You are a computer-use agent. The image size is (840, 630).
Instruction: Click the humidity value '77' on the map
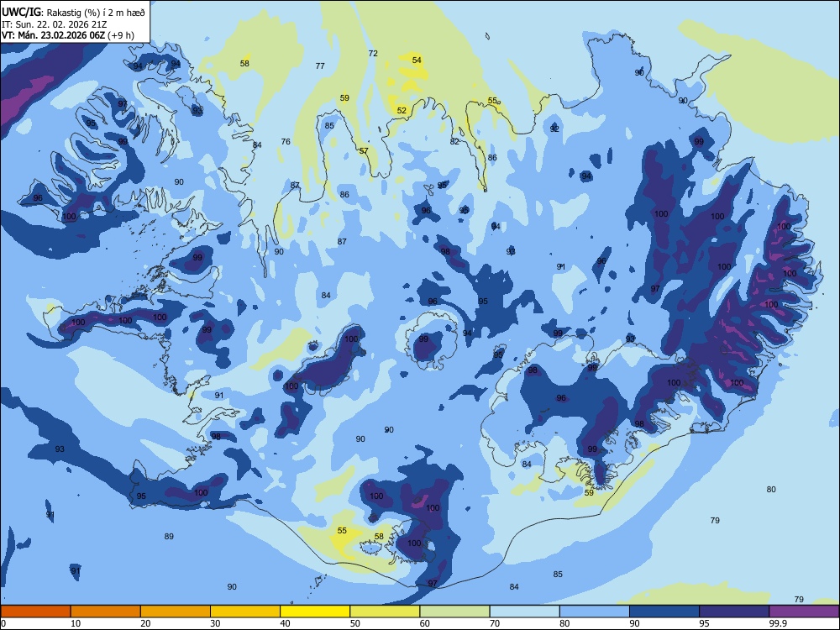click(320, 66)
